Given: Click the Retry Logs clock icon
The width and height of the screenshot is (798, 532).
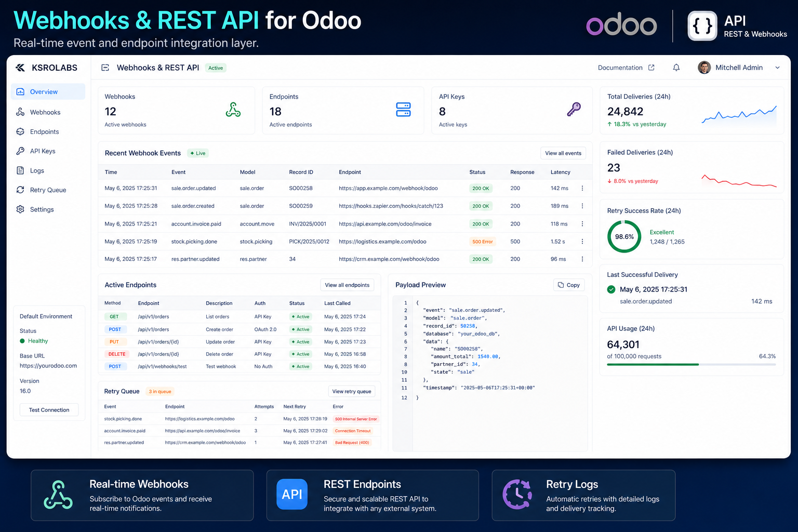Looking at the screenshot, I should (517, 494).
